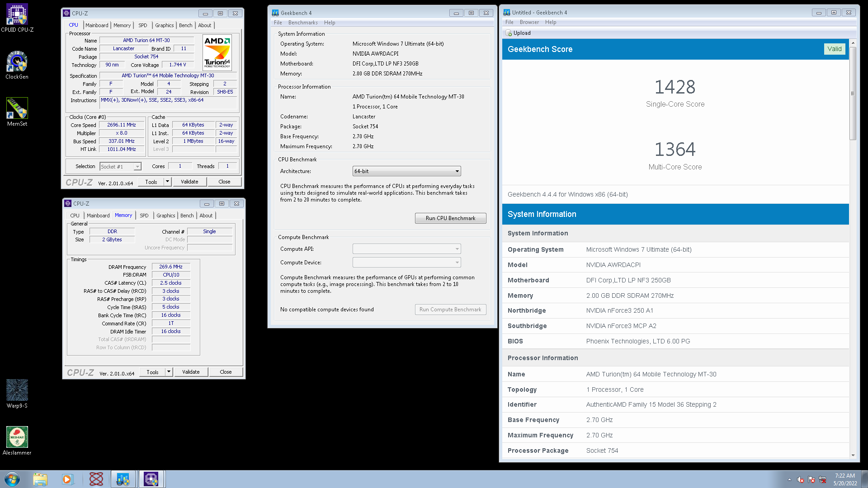Click the Core Voltage 1.744 V field
This screenshot has height=488, width=868.
[x=177, y=65]
